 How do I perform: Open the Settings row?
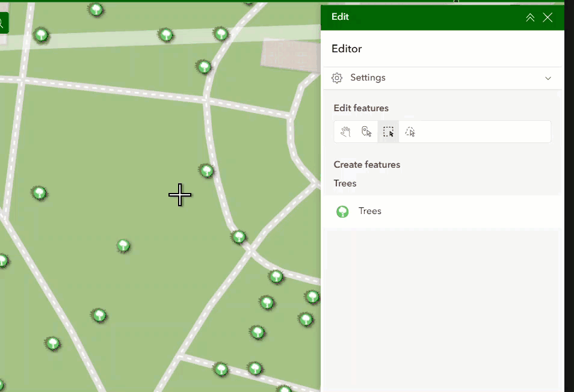point(442,78)
